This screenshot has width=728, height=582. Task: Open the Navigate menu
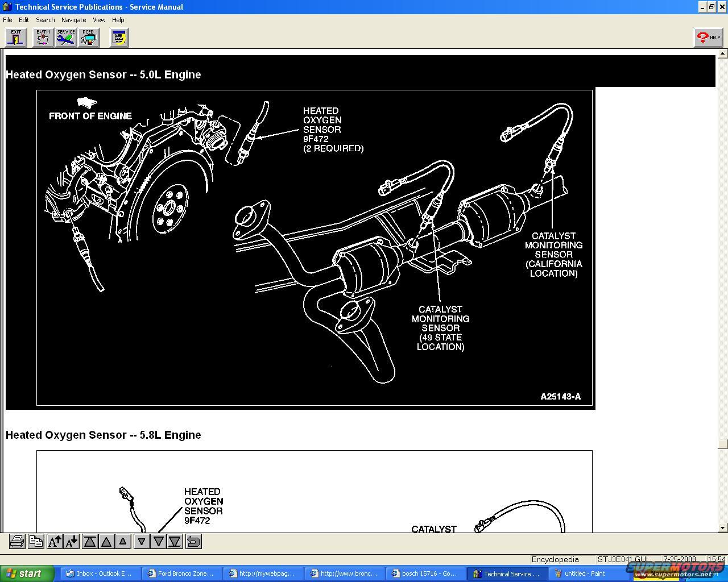tap(73, 20)
